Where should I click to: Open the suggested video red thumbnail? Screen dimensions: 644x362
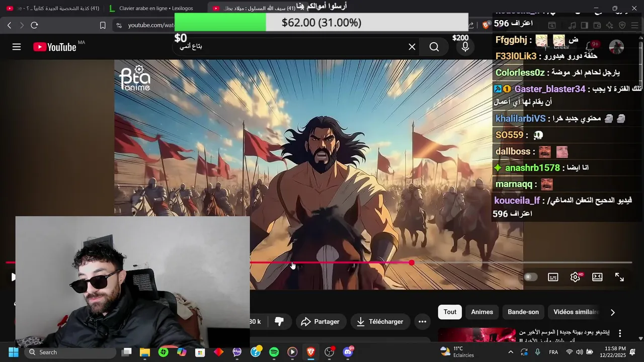pos(476,335)
